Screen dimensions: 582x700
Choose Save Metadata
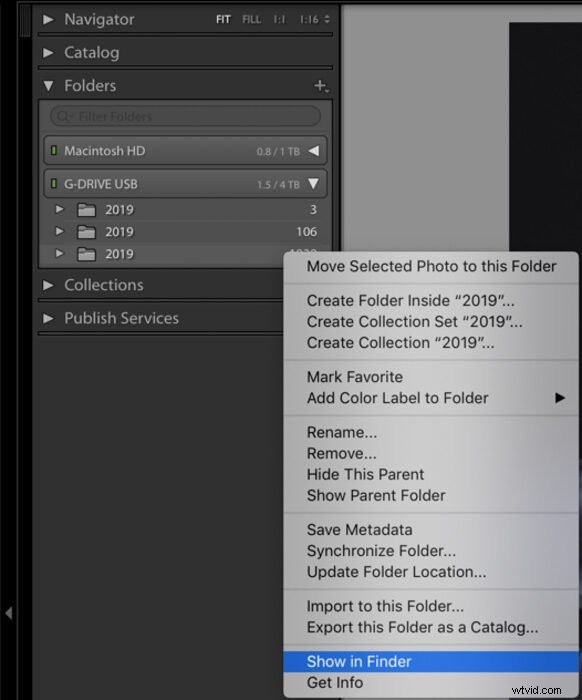pos(431,529)
